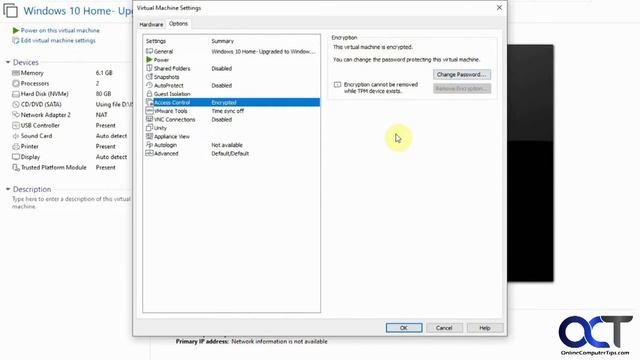Click the 'Snapshots' setting label
Screen dimensions: 640x360
coord(167,77)
